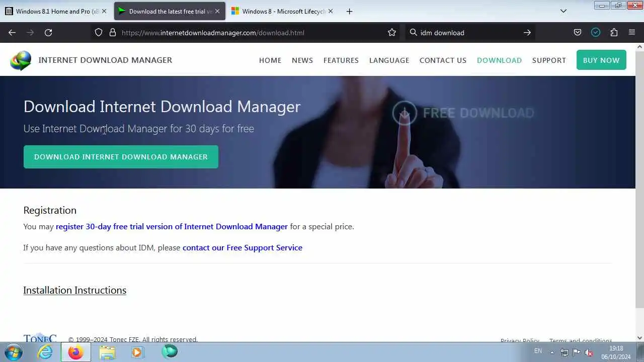The width and height of the screenshot is (644, 362).
Task: Click the BUY NOW button
Action: [601, 60]
